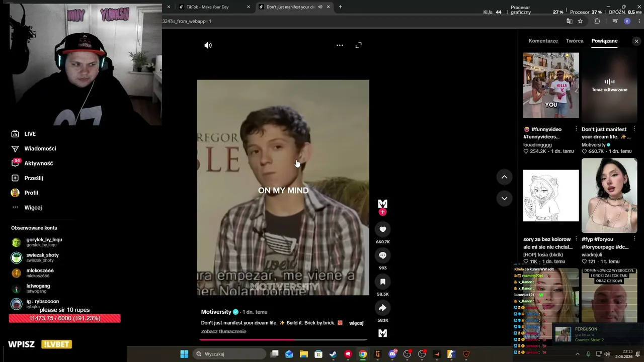Open followed account latwogang
Image resolution: width=644 pixels, height=362 pixels.
click(x=38, y=289)
